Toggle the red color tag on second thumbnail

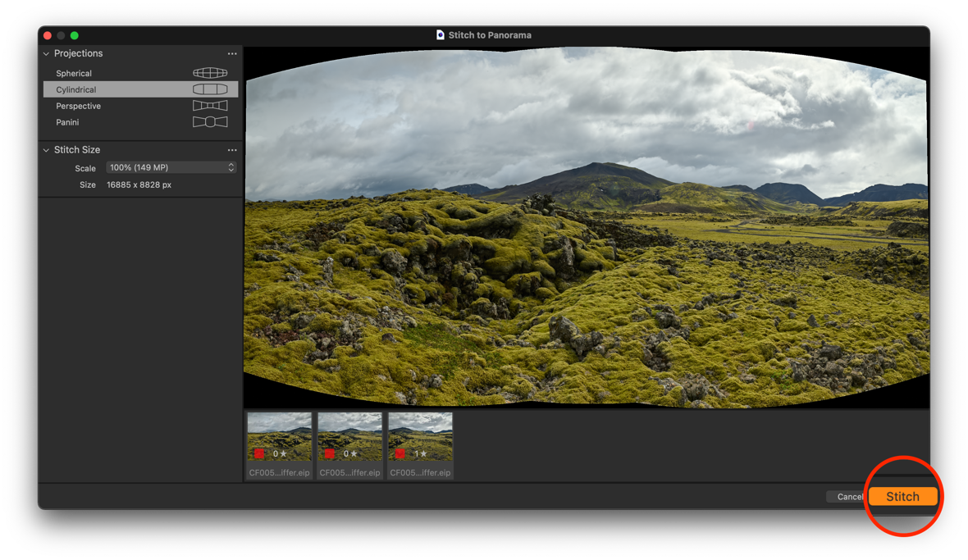pos(330,453)
